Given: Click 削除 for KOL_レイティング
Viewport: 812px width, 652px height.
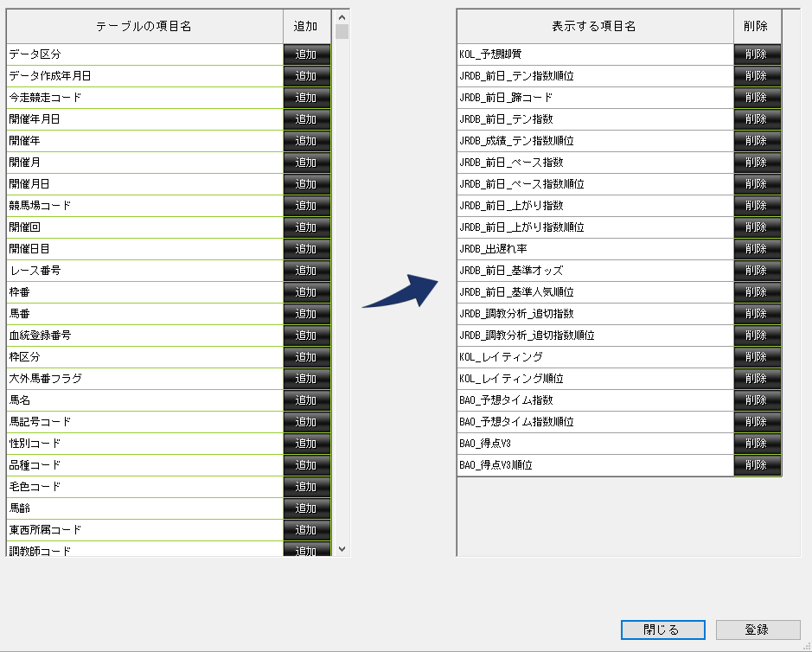Looking at the screenshot, I should pos(758,357).
